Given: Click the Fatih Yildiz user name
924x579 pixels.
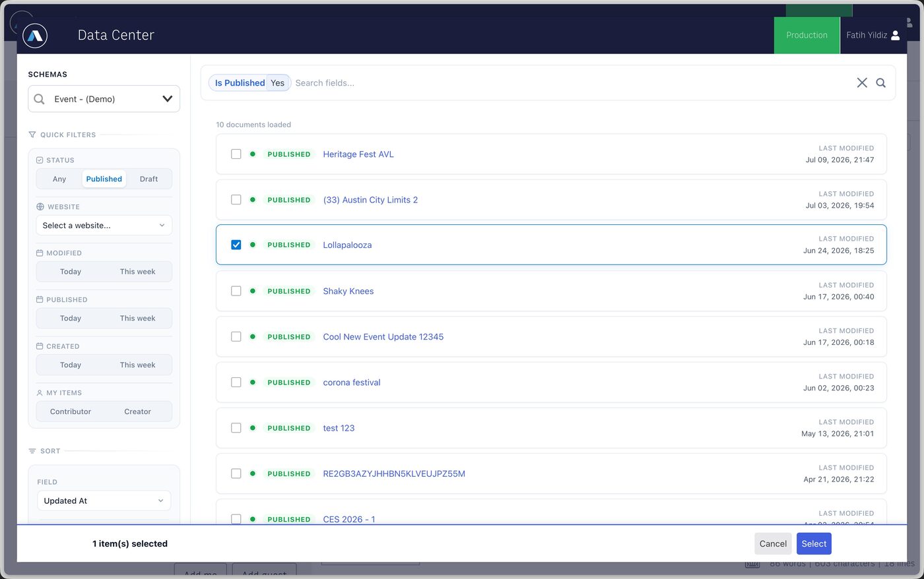Looking at the screenshot, I should click(867, 35).
